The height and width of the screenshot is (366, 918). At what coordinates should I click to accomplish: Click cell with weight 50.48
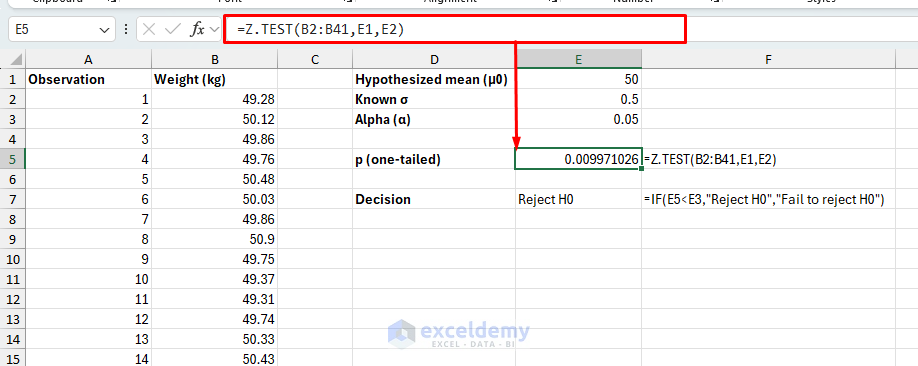(x=215, y=179)
